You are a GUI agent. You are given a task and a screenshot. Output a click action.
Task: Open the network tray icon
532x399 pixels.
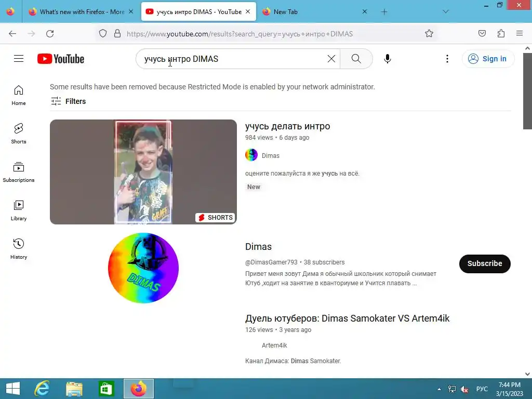point(452,389)
